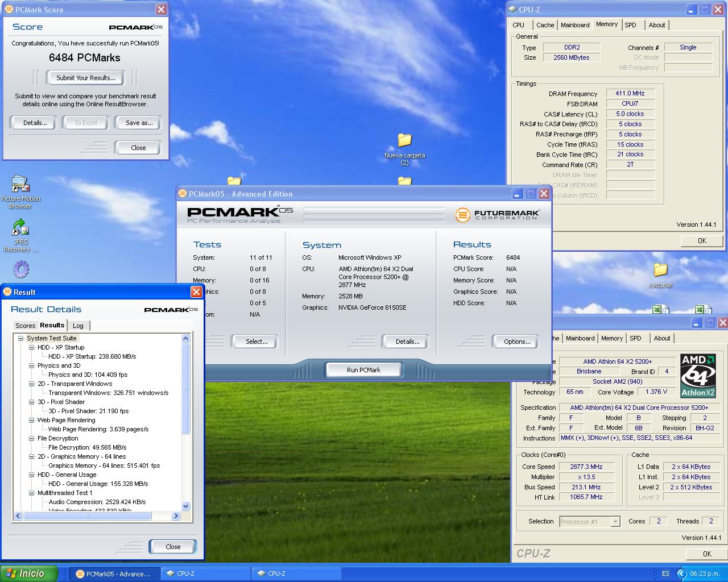
Task: Click OK in the lower CPU-Z window
Action: [x=707, y=554]
